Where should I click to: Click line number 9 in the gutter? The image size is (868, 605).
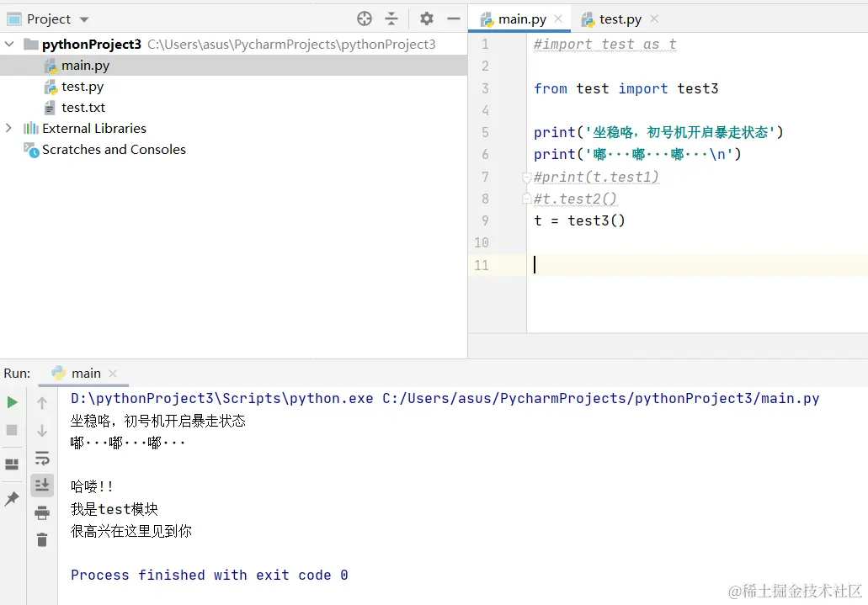(485, 220)
